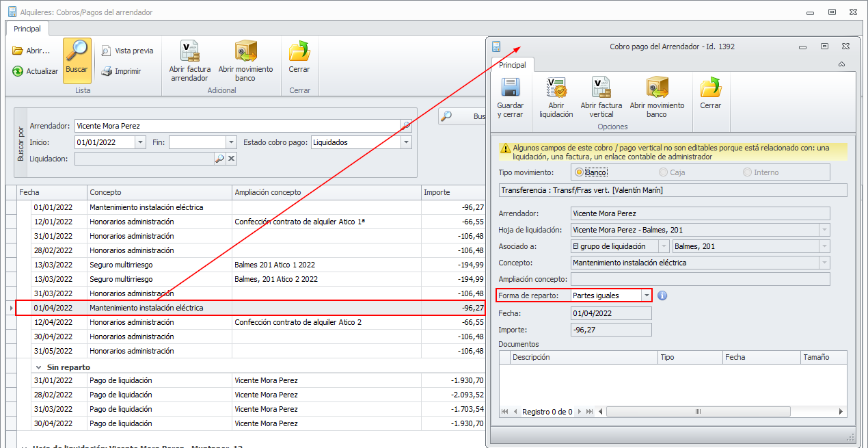
Task: Click the Ampliación concepto field in dialog
Action: pyautogui.click(x=700, y=279)
